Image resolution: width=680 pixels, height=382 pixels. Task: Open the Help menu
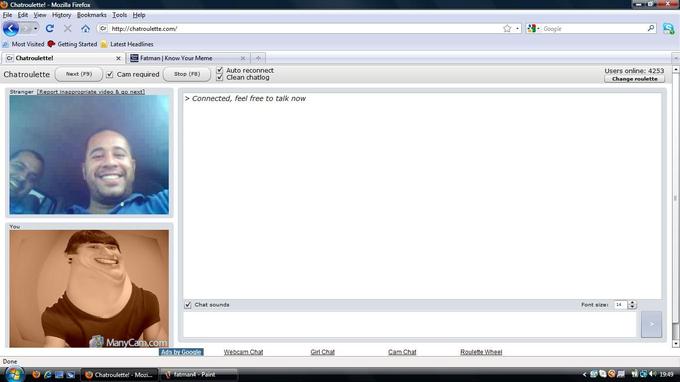pyautogui.click(x=139, y=15)
